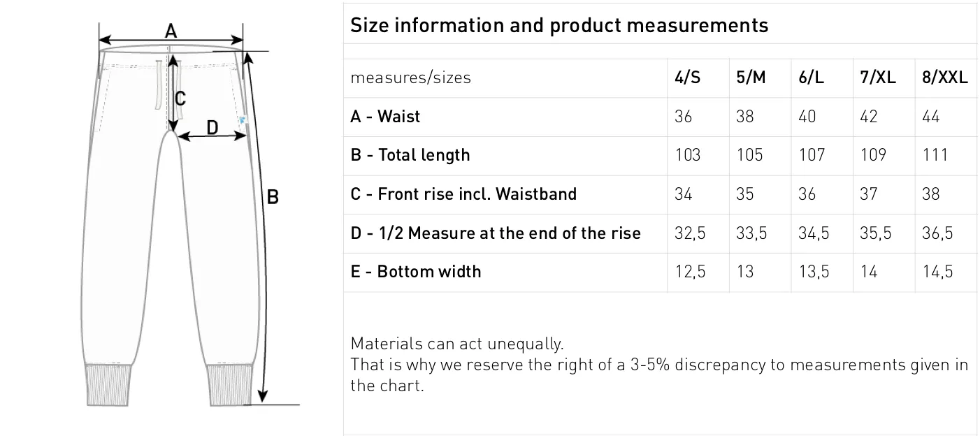
Task: Click the letter C front rise label
Action: click(x=180, y=98)
